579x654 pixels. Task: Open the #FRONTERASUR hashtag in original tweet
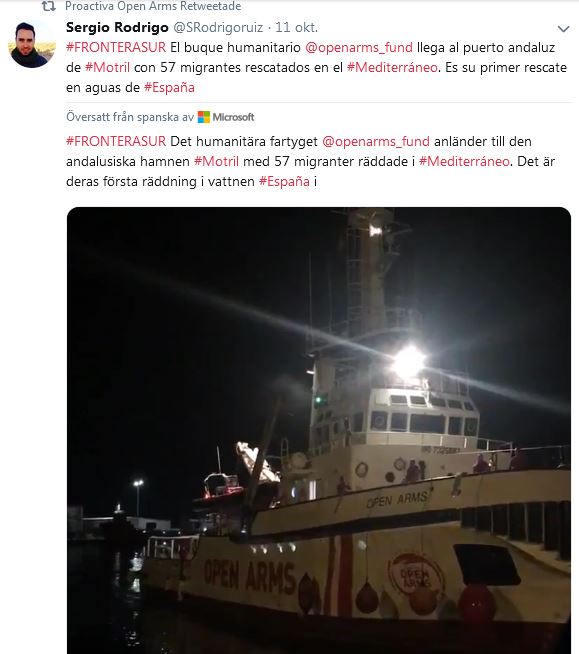[116, 47]
